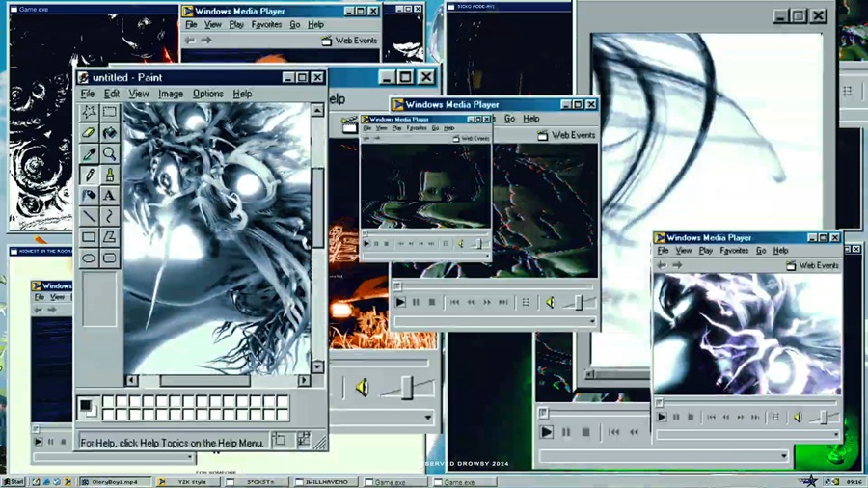Viewport: 868px width, 488px height.
Task: Adjust volume slider in middle Windows Media Player
Action: click(x=579, y=302)
